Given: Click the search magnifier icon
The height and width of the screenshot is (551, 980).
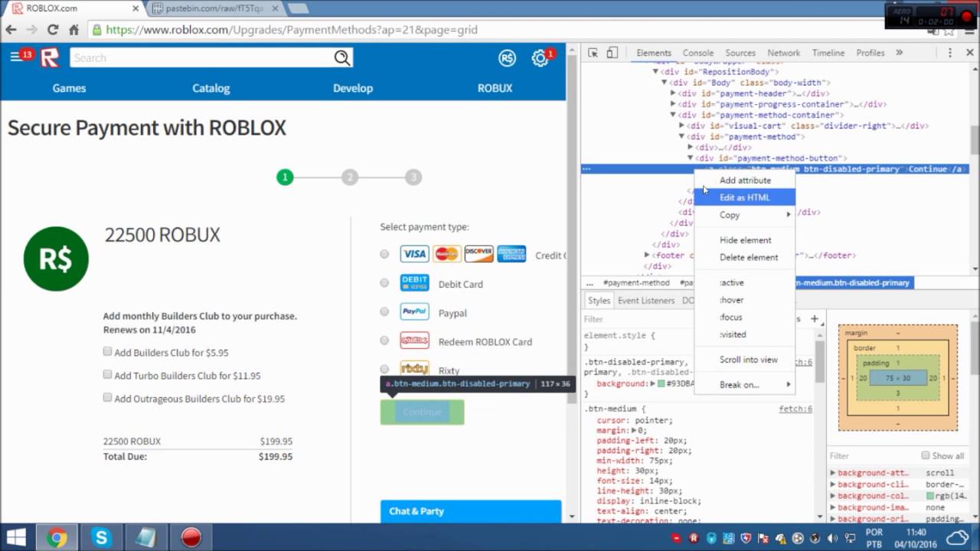Looking at the screenshot, I should [342, 57].
